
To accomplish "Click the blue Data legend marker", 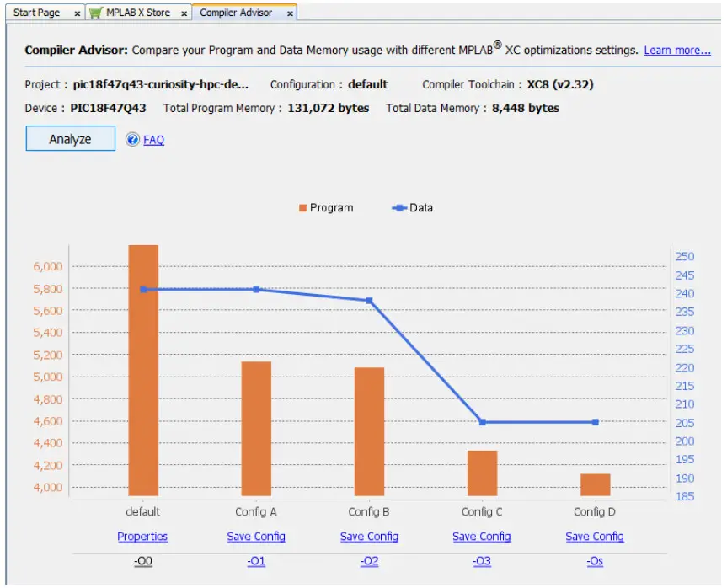I will tap(399, 208).
